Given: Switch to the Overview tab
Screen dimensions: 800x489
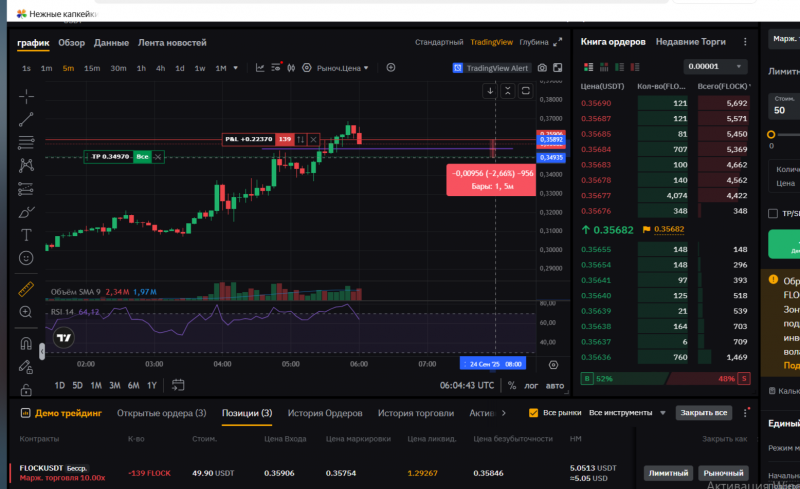Looking at the screenshot, I should [x=71, y=43].
